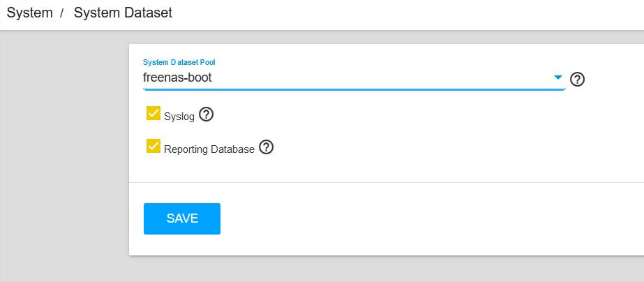Toggle Reporting Database via its text label
644x282 pixels.
pos(209,149)
